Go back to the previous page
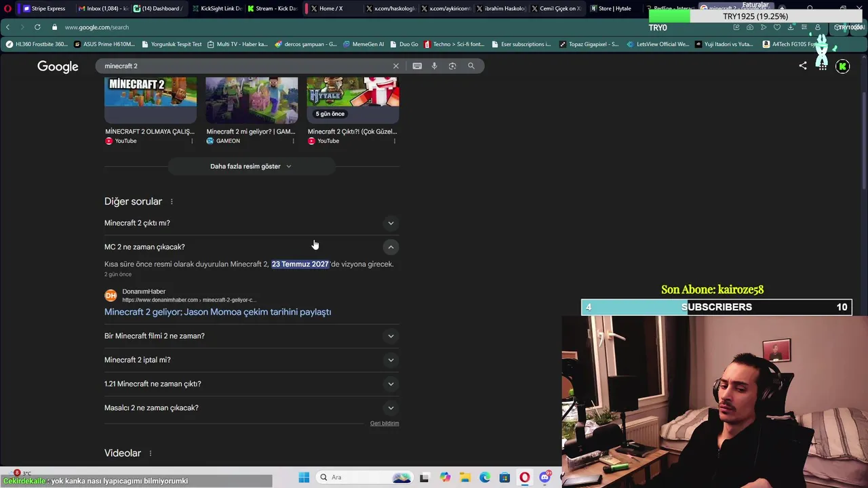The width and height of the screenshot is (868, 488). tap(7, 27)
